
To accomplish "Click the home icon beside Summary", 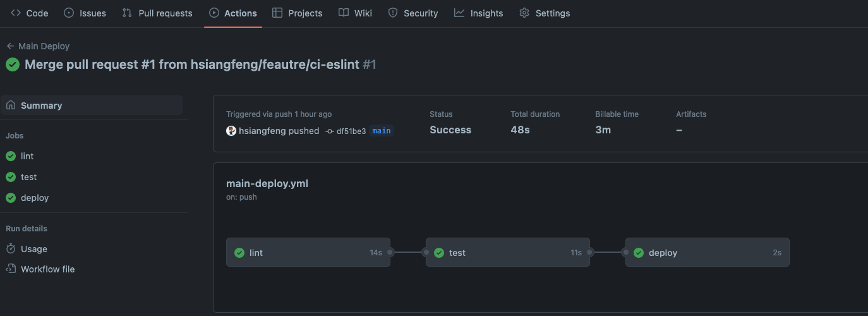I will coord(11,106).
